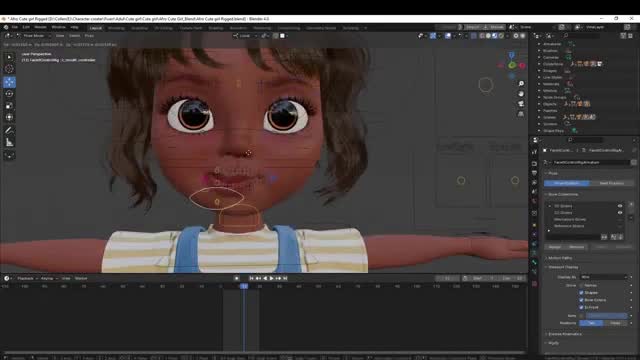Activate the Move tool

pos(9,82)
